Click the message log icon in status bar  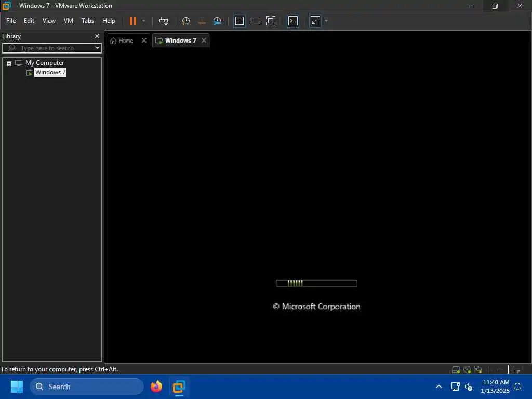point(516,369)
